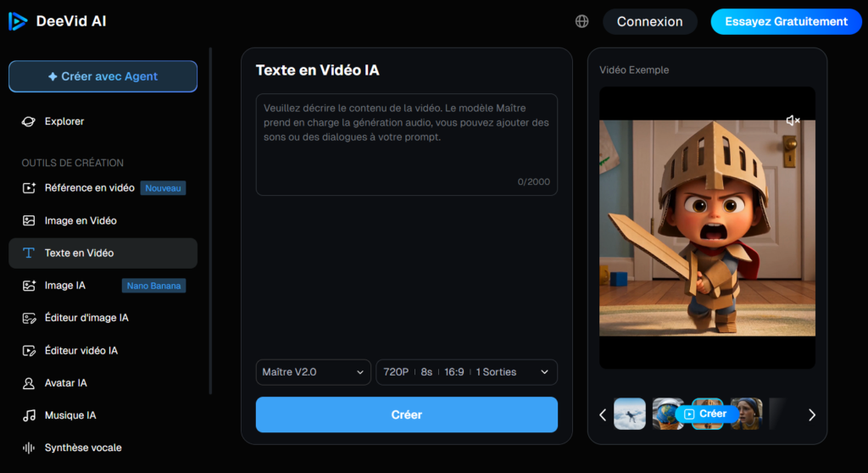The height and width of the screenshot is (473, 868).
Task: Click the Texte en Vidéo IA heading
Action: coord(317,70)
